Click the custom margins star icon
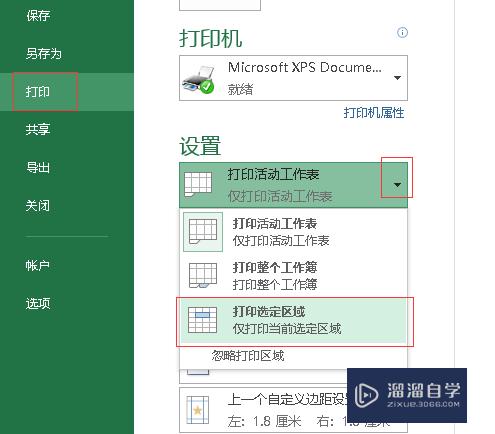Screen dimensions: 495x434 pyautogui.click(x=198, y=410)
